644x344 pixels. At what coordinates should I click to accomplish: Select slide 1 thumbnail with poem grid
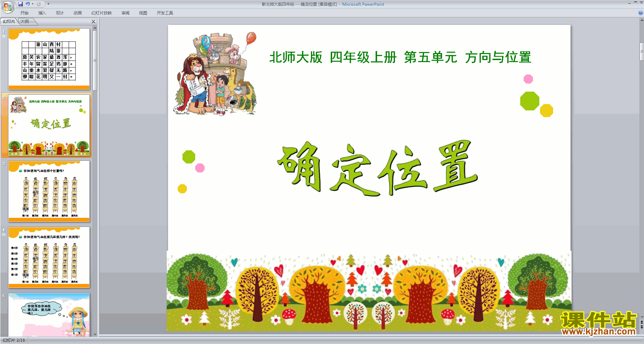(49, 59)
